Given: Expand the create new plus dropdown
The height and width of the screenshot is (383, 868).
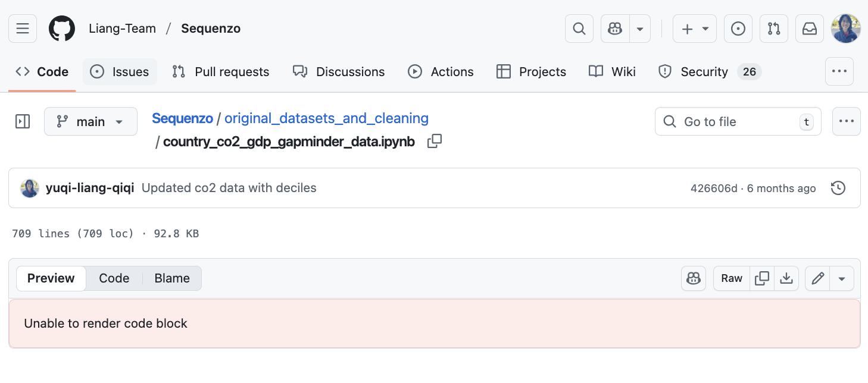Looking at the screenshot, I should tap(694, 29).
